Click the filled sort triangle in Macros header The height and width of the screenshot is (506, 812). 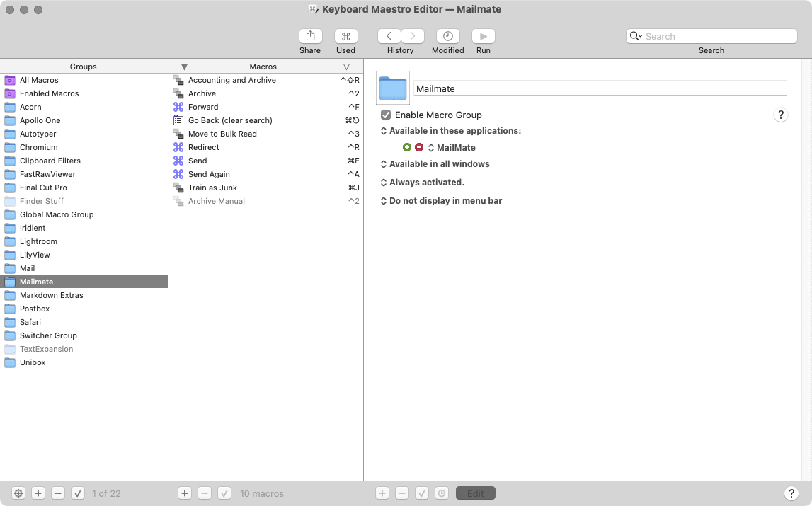click(x=184, y=67)
